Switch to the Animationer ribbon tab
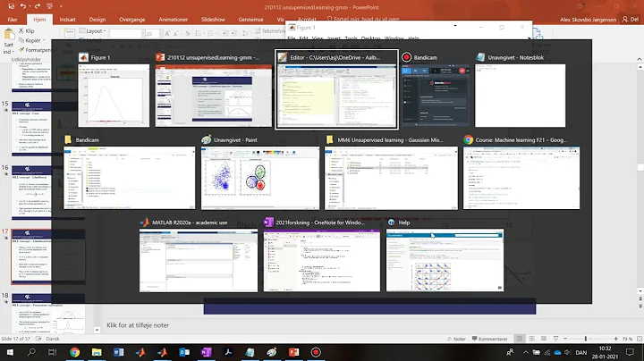This screenshot has height=361, width=644. pyautogui.click(x=174, y=20)
